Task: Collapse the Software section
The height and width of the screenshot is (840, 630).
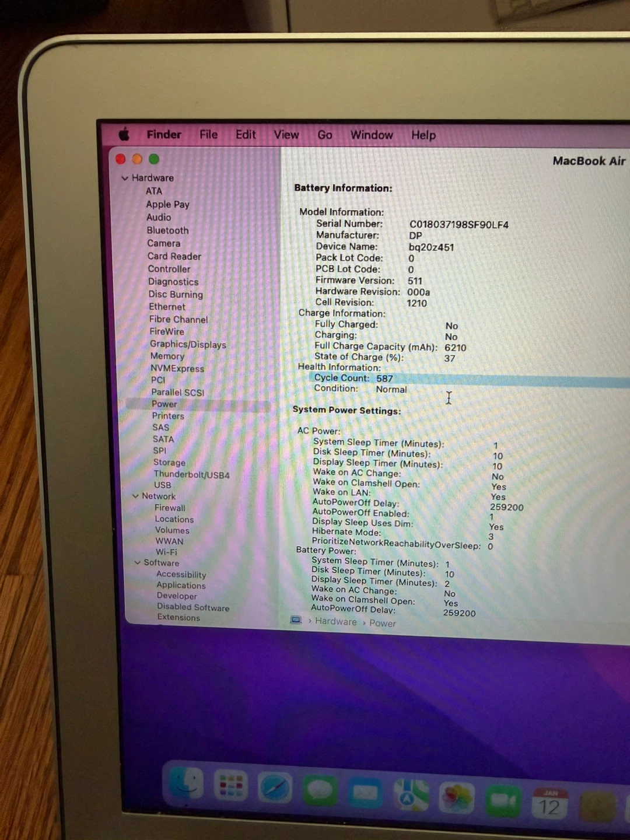Action: [x=138, y=562]
